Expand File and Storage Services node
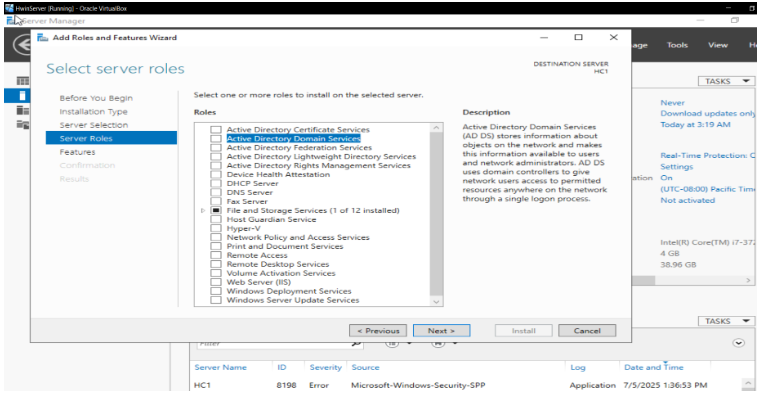The height and width of the screenshot is (393, 765). (203, 211)
